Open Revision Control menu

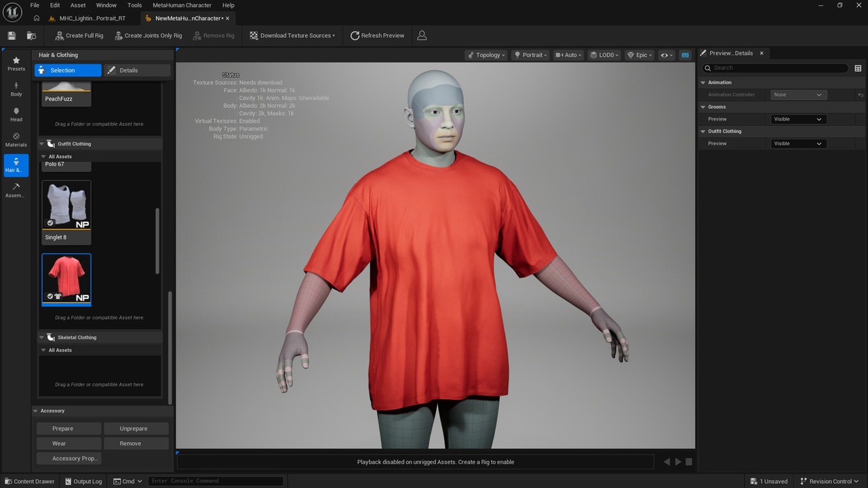(x=830, y=481)
